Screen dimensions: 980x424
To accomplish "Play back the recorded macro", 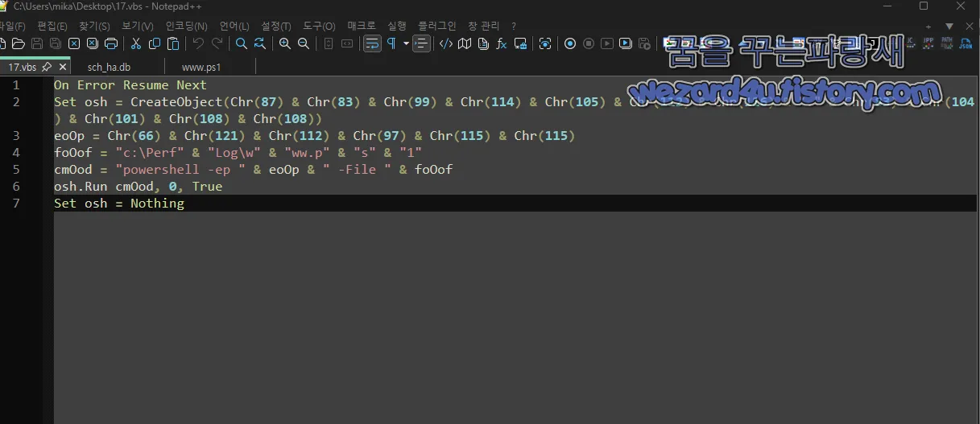I will point(607,43).
